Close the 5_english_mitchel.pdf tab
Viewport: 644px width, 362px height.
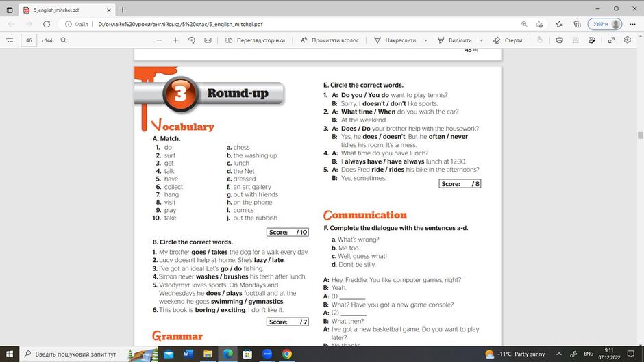[109, 10]
